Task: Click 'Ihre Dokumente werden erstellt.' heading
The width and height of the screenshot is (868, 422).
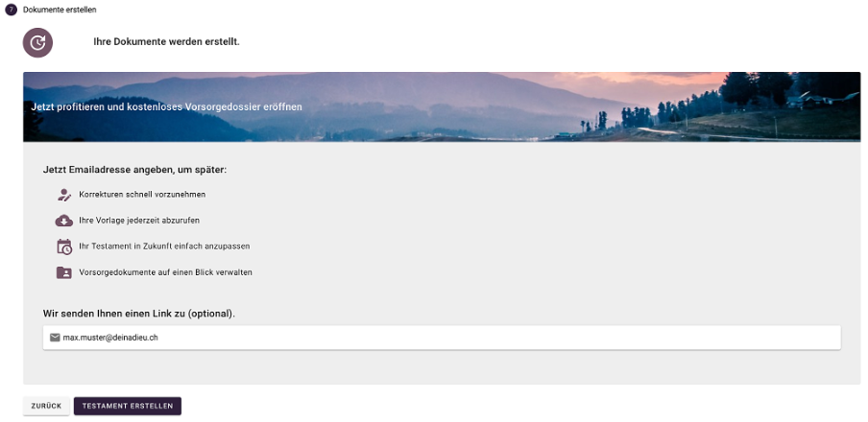Action: point(167,42)
